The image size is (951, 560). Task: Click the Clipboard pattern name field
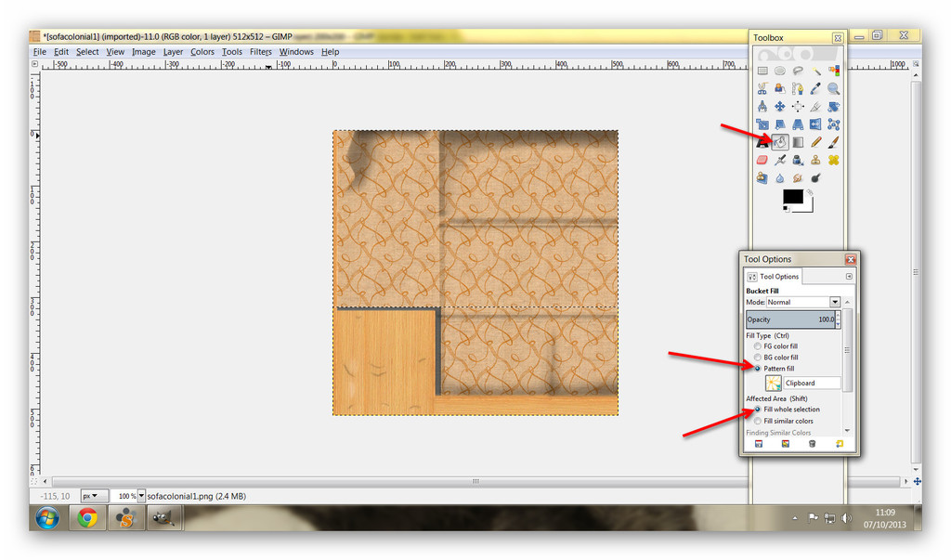pyautogui.click(x=812, y=384)
